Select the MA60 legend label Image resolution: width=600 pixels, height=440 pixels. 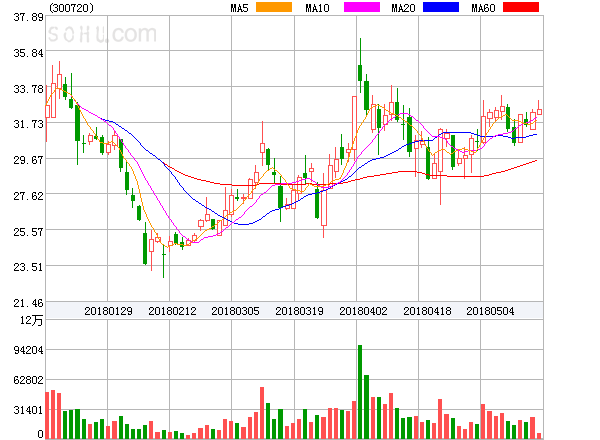pos(483,8)
